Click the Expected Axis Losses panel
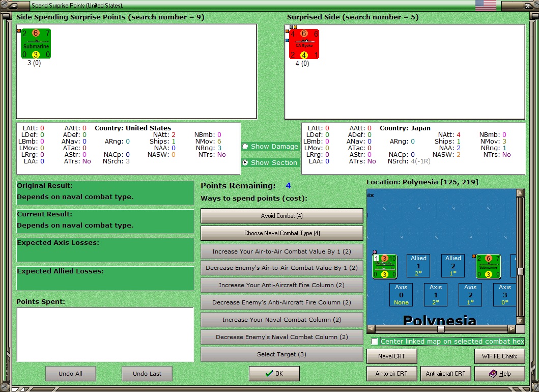 (x=105, y=250)
